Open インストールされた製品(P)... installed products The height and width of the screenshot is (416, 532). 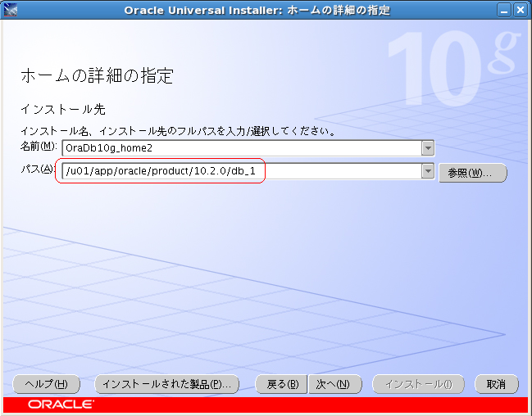click(x=167, y=384)
